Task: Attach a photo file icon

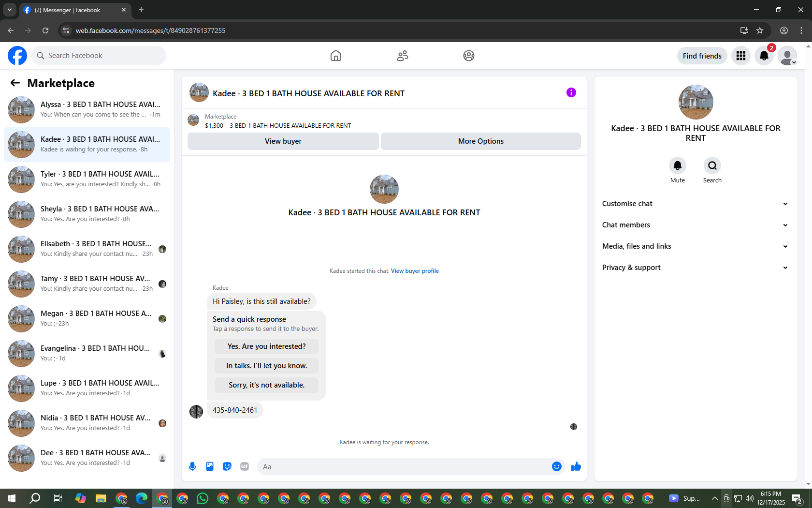Action: [x=210, y=466]
